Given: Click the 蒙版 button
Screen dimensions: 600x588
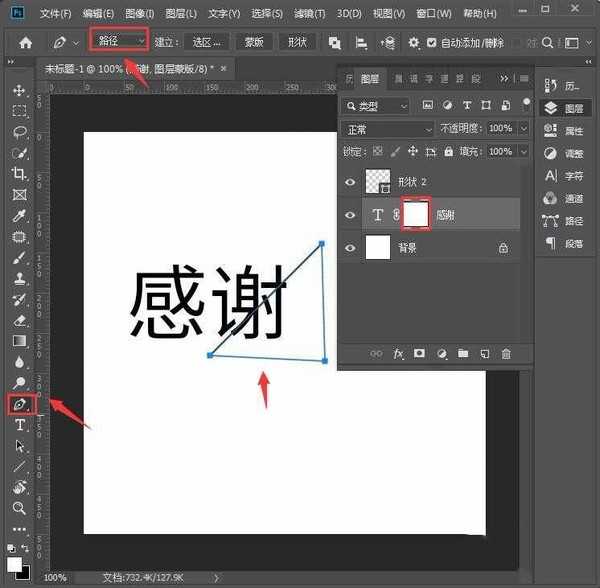Looking at the screenshot, I should [x=255, y=43].
